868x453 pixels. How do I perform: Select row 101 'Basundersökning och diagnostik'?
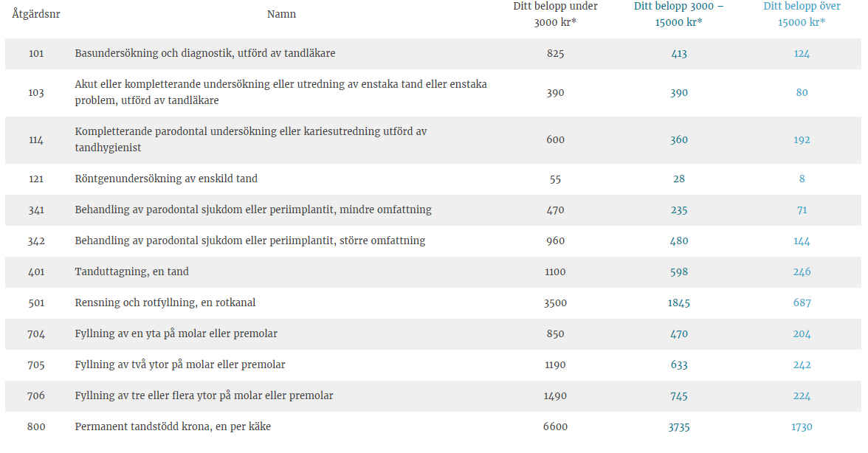[x=433, y=54]
